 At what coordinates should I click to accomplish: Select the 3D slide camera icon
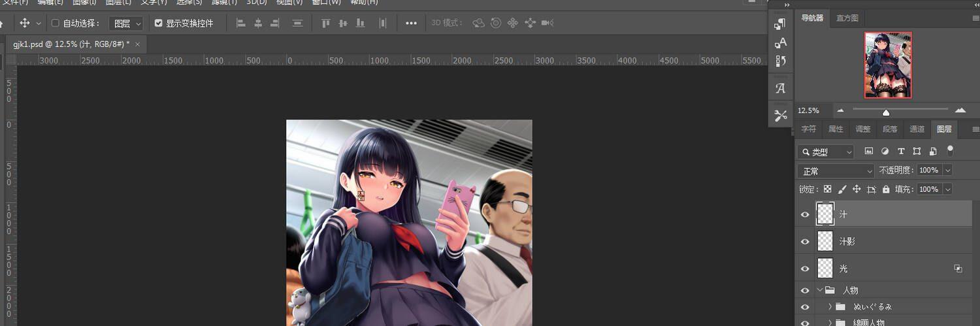tap(530, 23)
